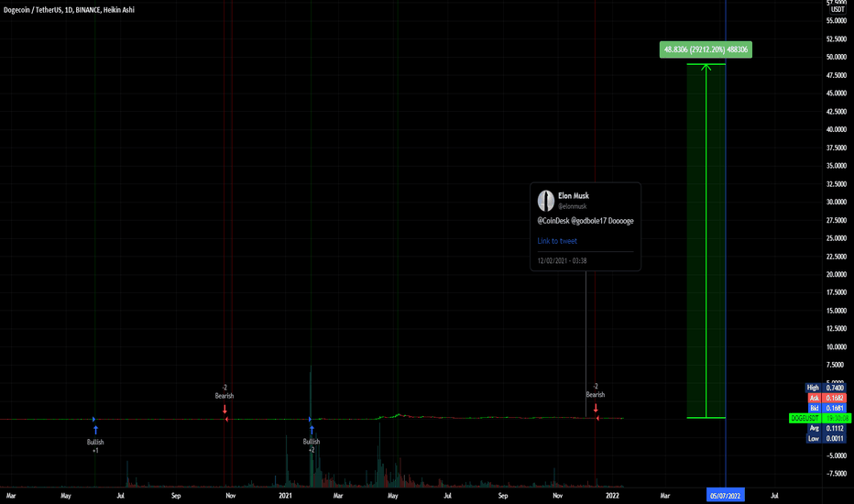Click the tweet date '12/02/2021 - 03:38'
854x504 pixels.
pyautogui.click(x=562, y=261)
